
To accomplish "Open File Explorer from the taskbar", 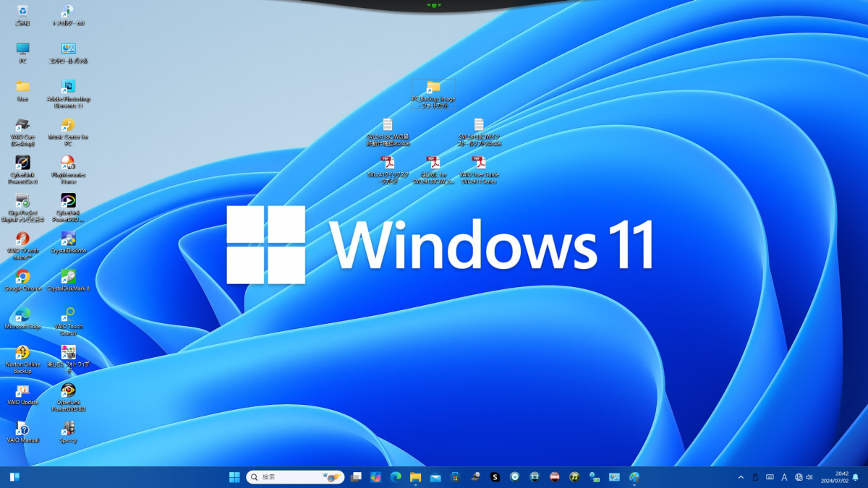I will click(415, 477).
